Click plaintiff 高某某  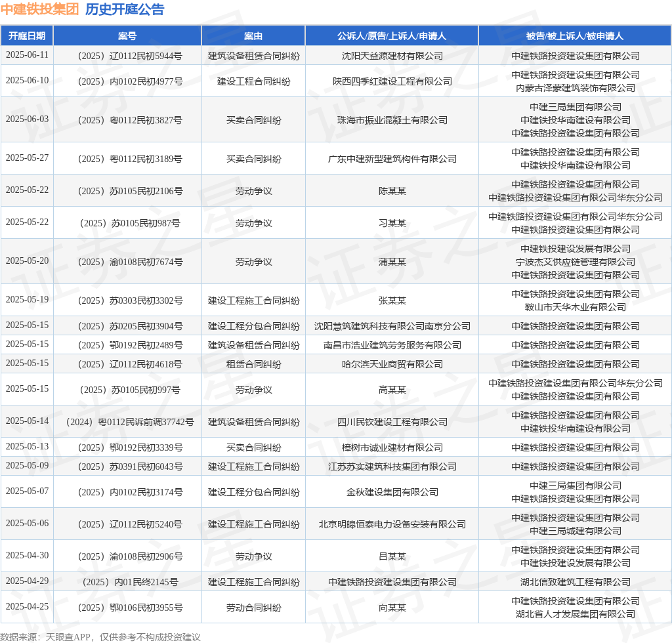[x=392, y=389]
